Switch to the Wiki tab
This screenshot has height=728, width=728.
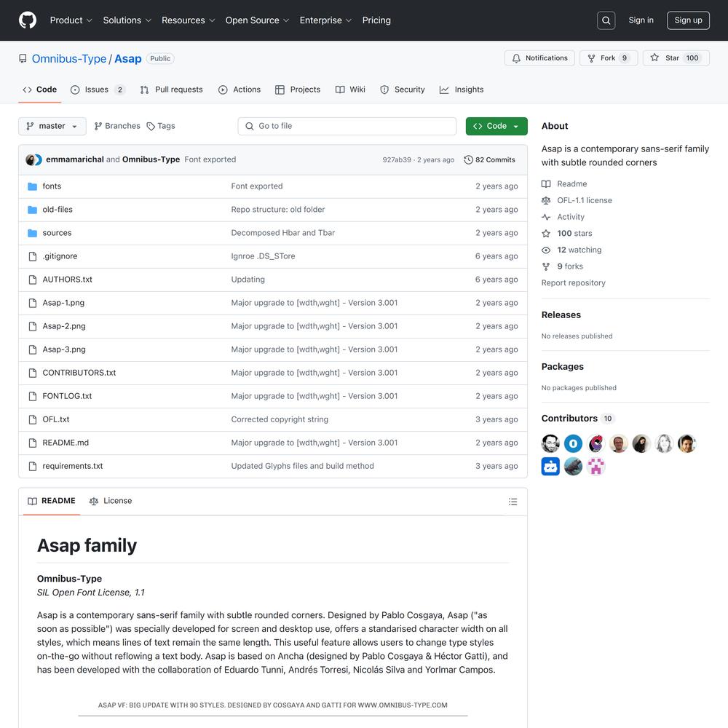pos(351,90)
